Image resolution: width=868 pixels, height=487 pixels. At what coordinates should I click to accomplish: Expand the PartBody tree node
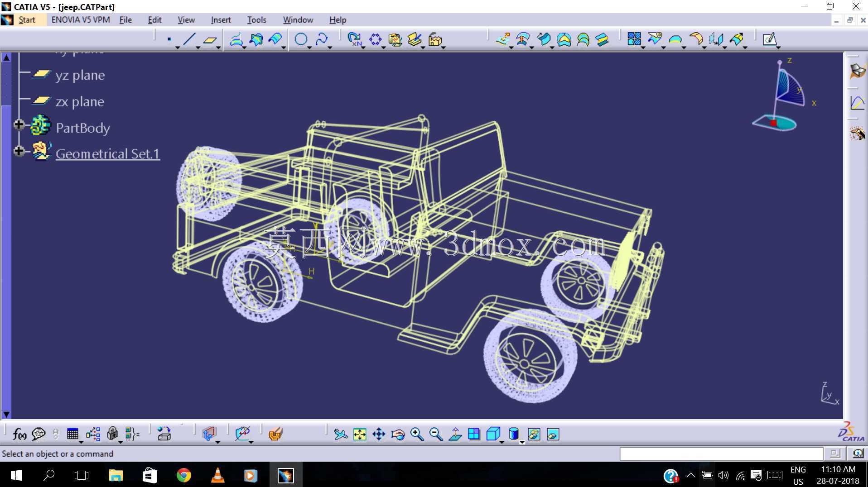coord(19,124)
